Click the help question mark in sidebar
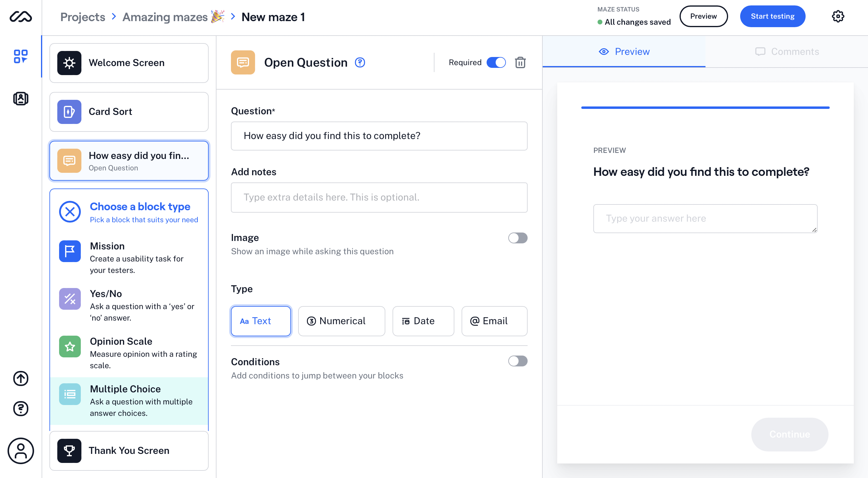This screenshot has width=868, height=478. 21,409
